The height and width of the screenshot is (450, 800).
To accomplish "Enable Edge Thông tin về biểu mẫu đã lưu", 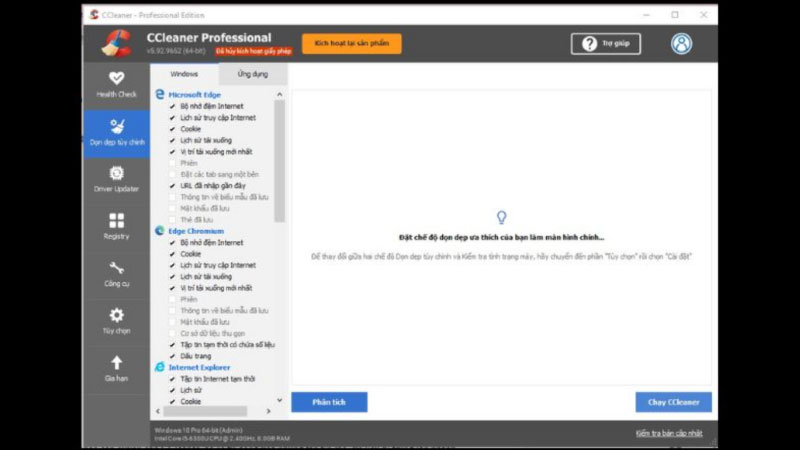I will pyautogui.click(x=172, y=197).
